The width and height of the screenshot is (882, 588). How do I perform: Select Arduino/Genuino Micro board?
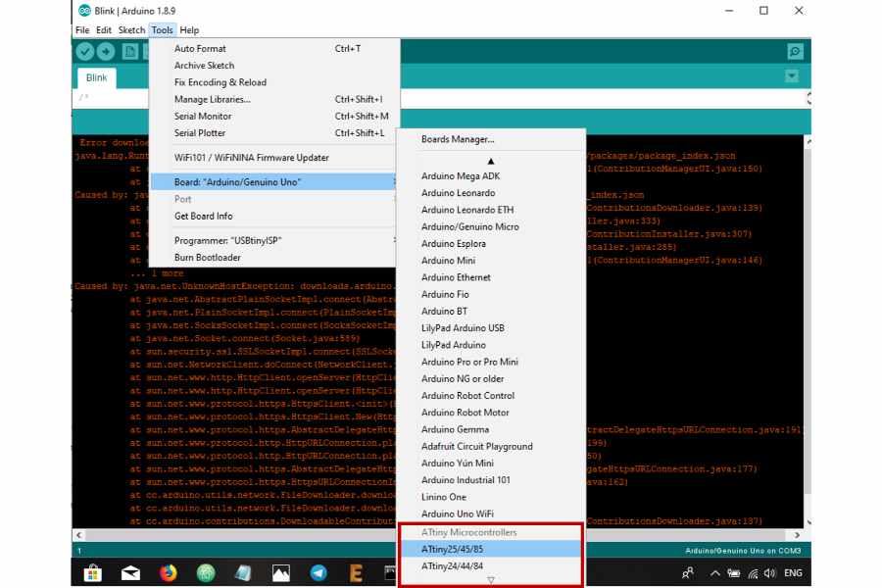tap(491, 226)
